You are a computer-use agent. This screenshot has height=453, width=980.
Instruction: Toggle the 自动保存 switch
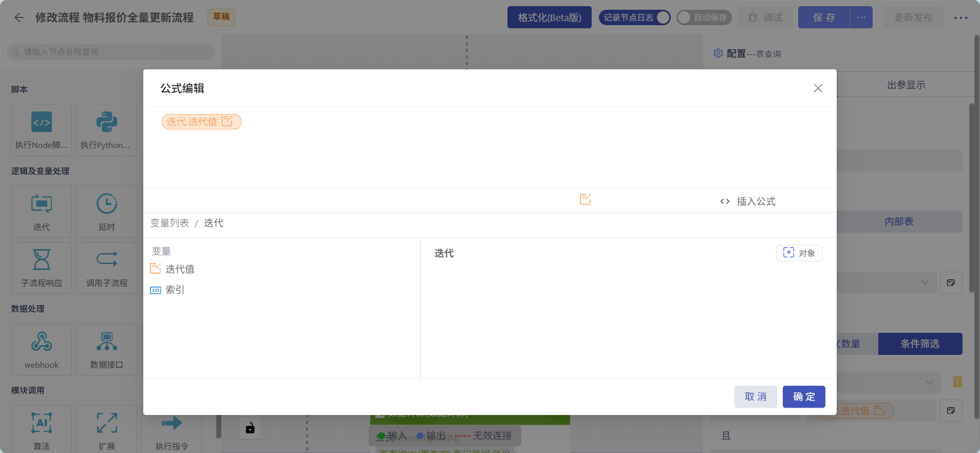pyautogui.click(x=704, y=17)
